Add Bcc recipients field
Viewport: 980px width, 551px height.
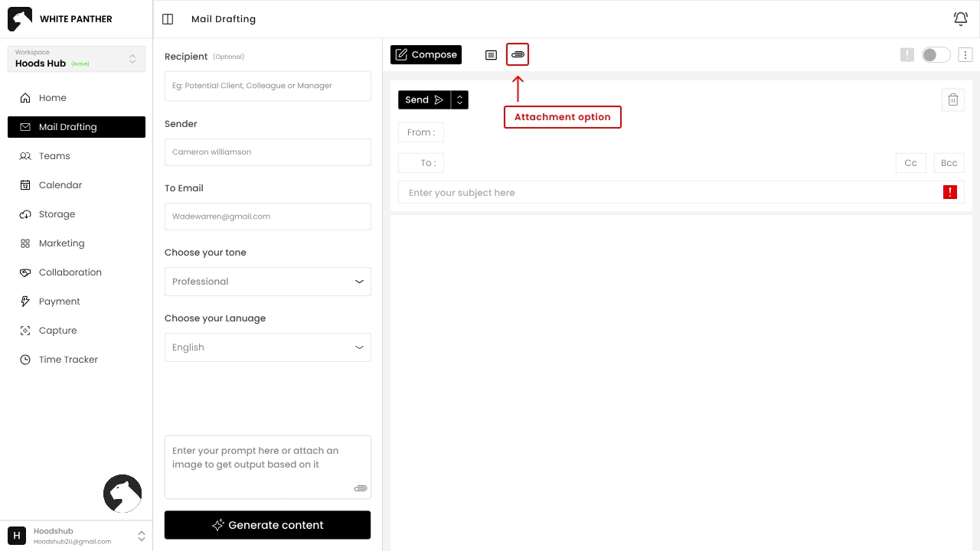pos(949,163)
